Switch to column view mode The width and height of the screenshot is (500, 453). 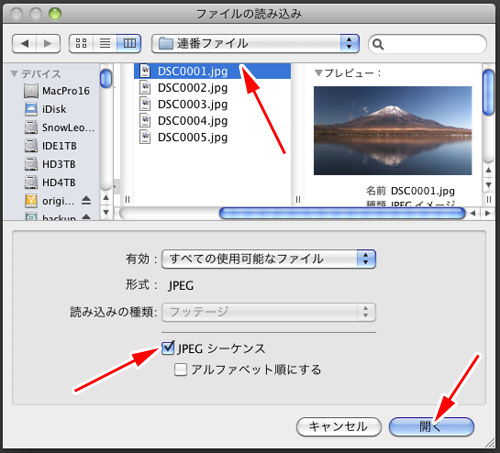(129, 44)
